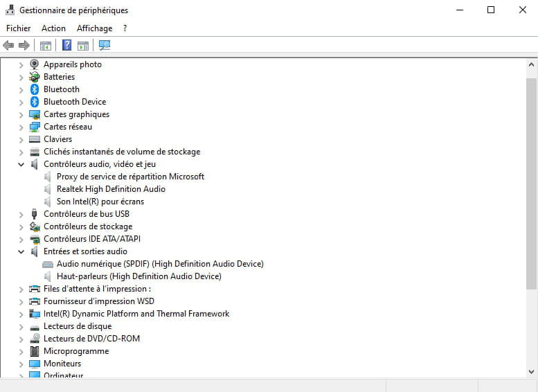Select Realtek High Definition Audio
Image resolution: width=538 pixels, height=392 pixels.
pos(111,189)
